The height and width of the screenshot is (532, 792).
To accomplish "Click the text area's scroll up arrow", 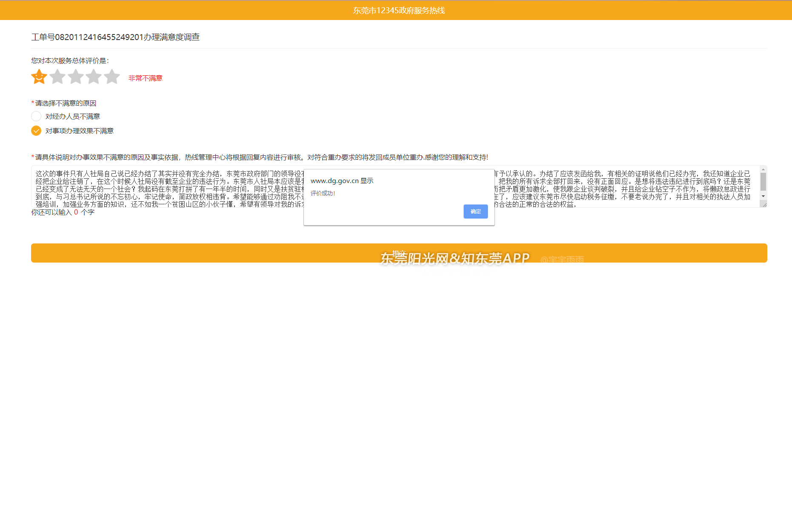I will coord(763,169).
